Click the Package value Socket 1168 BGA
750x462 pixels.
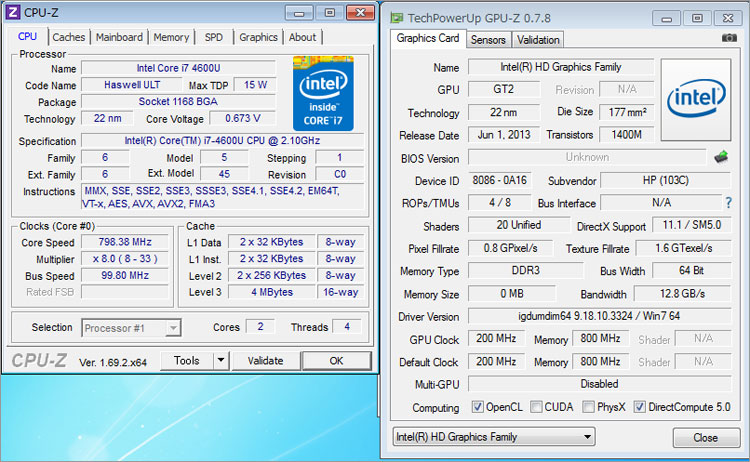pyautogui.click(x=178, y=101)
